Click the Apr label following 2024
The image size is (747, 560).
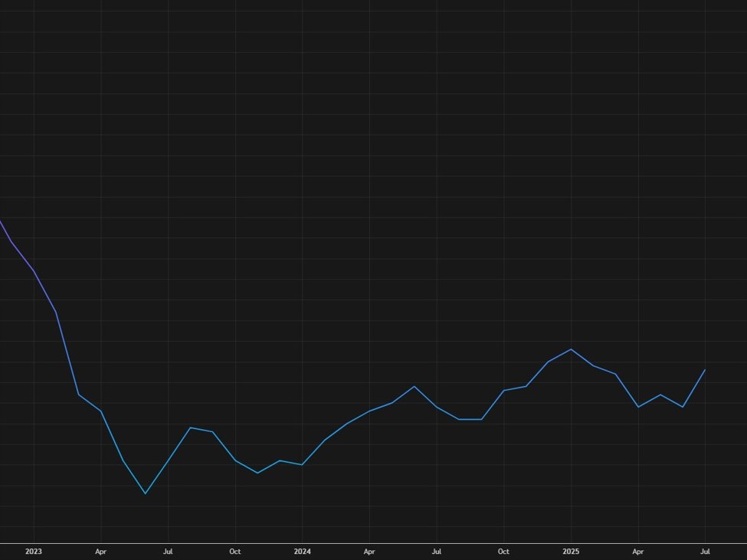(x=369, y=552)
